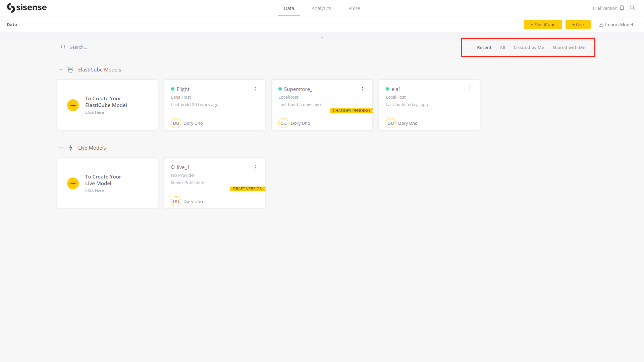The image size is (644, 362).
Task: Click the green status dot on Flight
Action: (173, 89)
